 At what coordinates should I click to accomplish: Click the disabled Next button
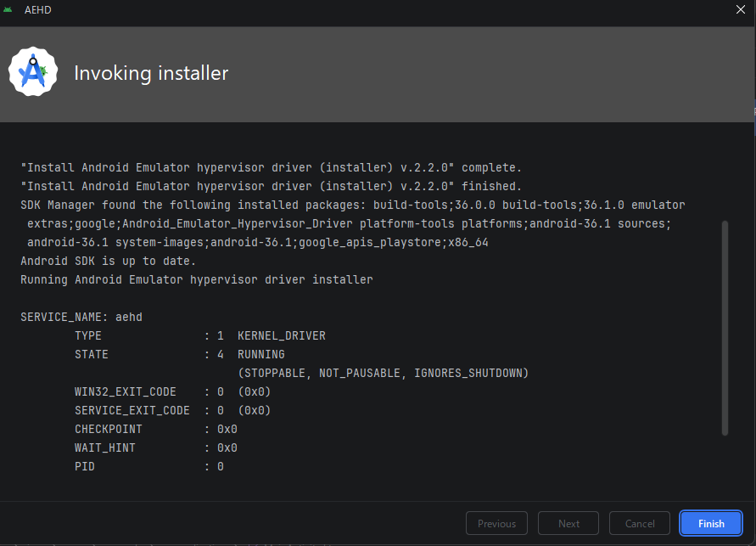(568, 523)
